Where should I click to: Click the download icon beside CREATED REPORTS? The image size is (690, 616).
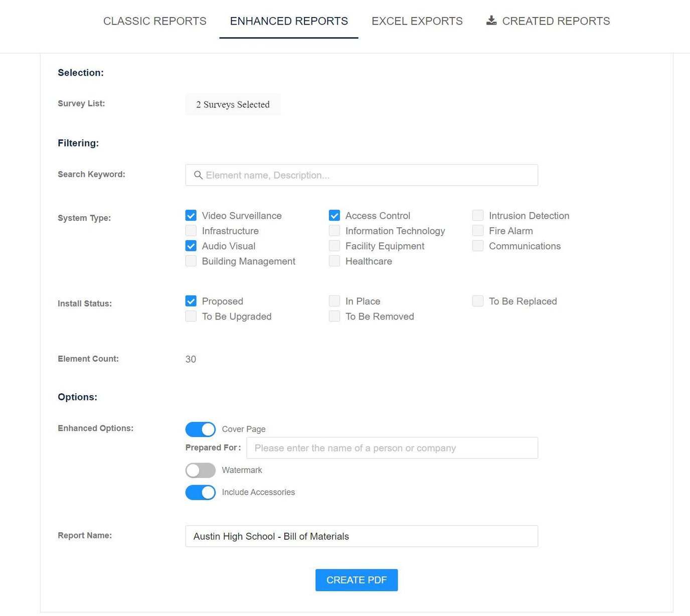[x=490, y=21]
